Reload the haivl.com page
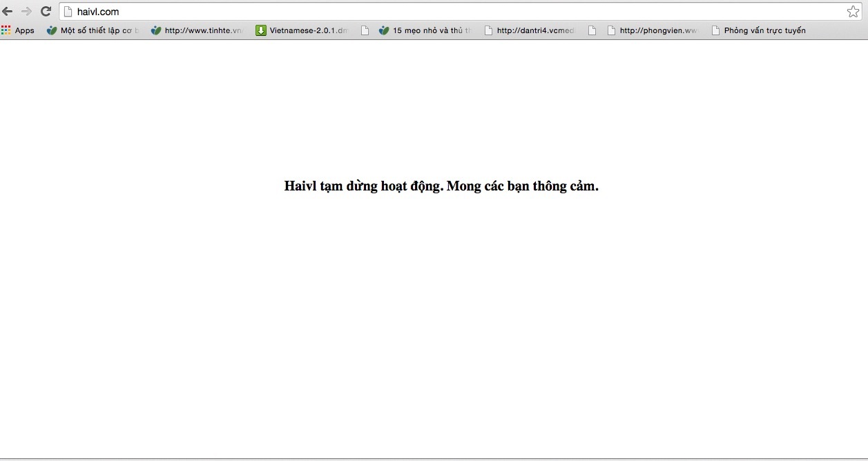 click(x=46, y=12)
